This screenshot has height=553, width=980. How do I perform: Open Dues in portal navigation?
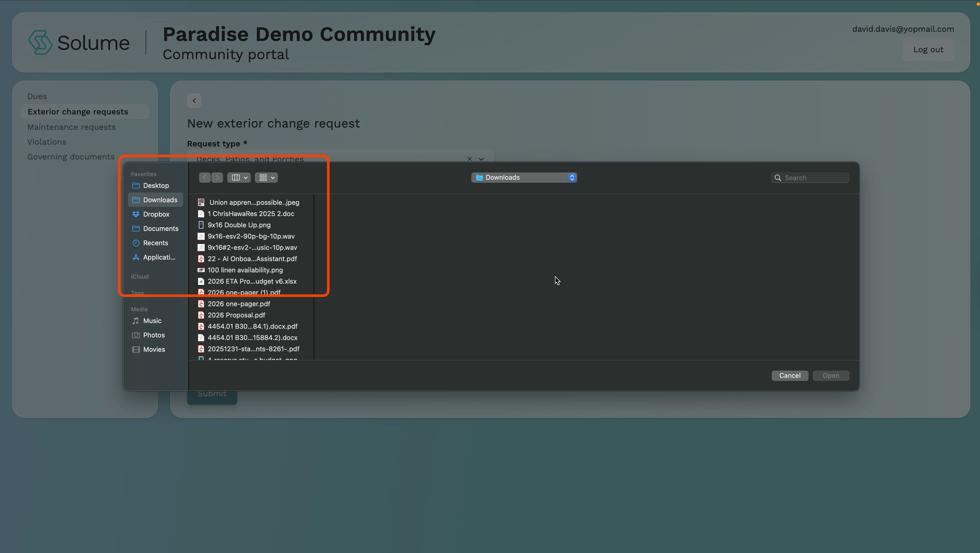click(37, 96)
